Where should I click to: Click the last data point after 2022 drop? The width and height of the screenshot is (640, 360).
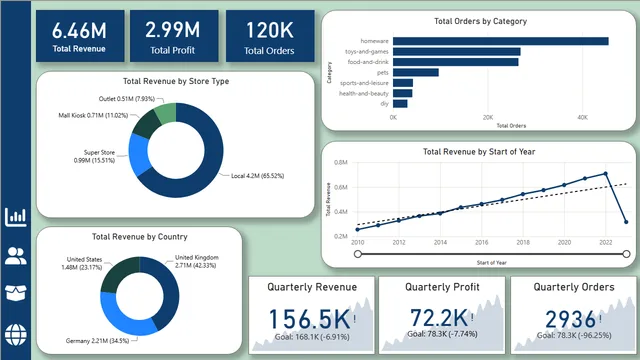(x=627, y=222)
